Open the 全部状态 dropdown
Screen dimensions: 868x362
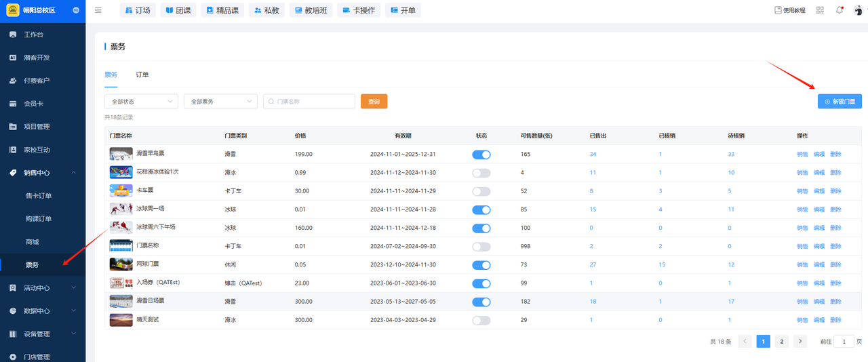click(141, 102)
